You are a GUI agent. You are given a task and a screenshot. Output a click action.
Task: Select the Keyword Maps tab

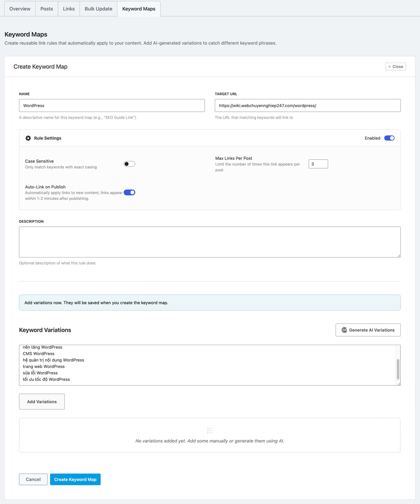pos(139,9)
